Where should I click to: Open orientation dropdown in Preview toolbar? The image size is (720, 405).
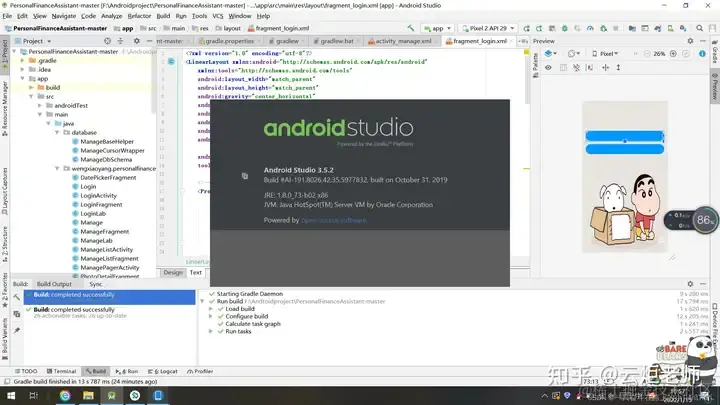(574, 54)
